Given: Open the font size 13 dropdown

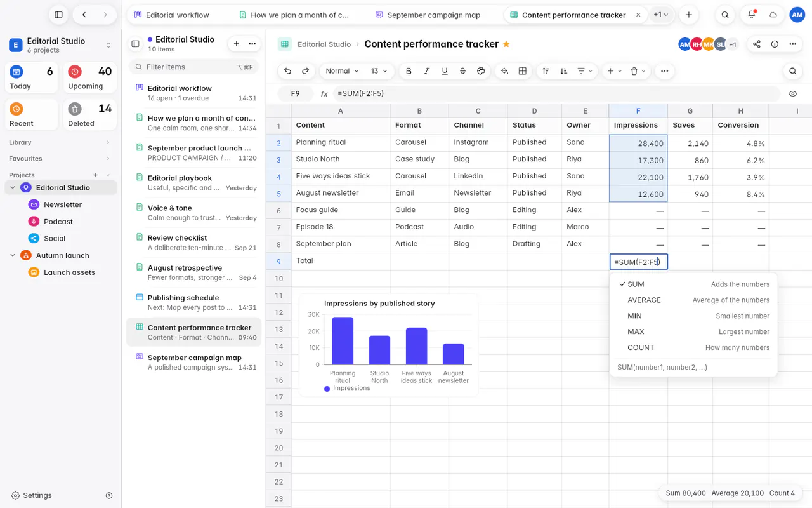Looking at the screenshot, I should tap(379, 71).
